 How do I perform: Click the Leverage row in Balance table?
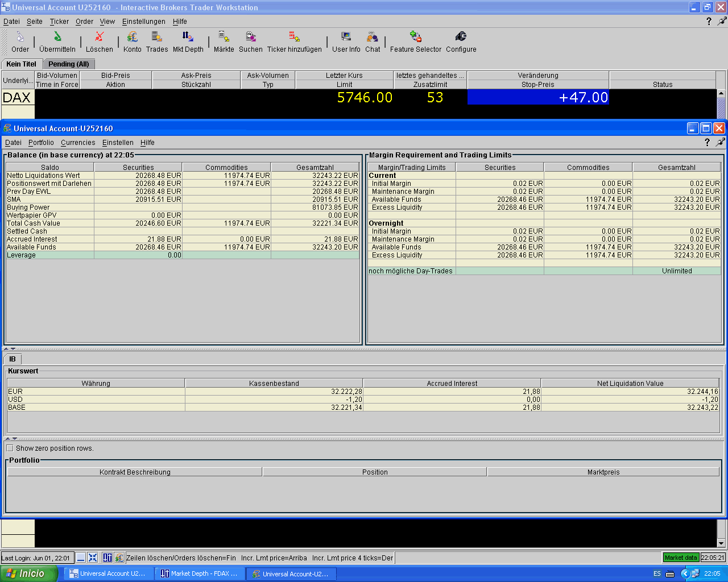pyautogui.click(x=183, y=255)
